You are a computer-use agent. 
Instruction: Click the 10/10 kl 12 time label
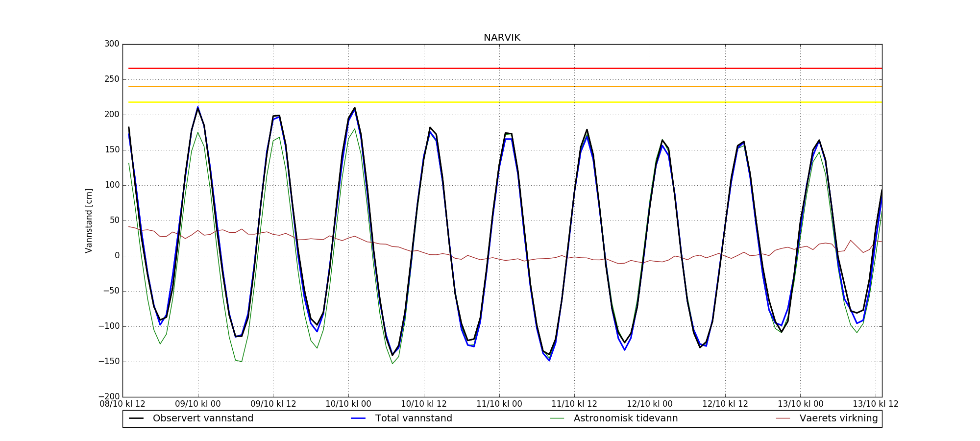424,404
